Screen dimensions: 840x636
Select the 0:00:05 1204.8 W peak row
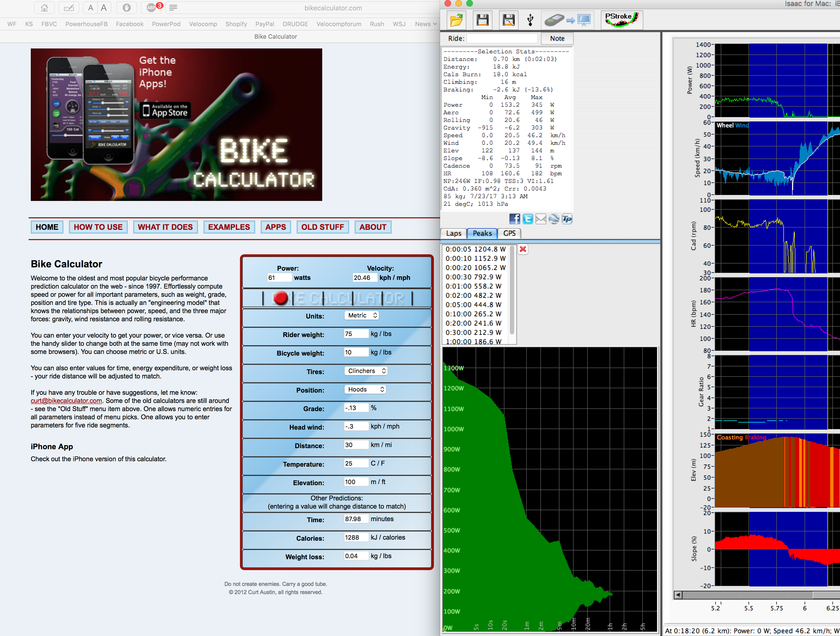pyautogui.click(x=476, y=249)
